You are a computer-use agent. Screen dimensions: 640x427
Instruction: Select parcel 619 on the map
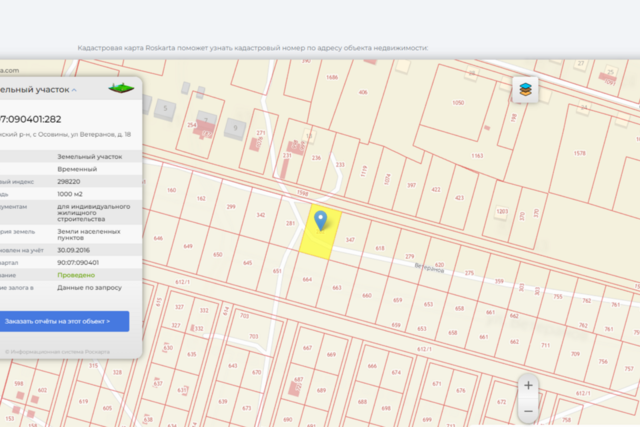84,401
